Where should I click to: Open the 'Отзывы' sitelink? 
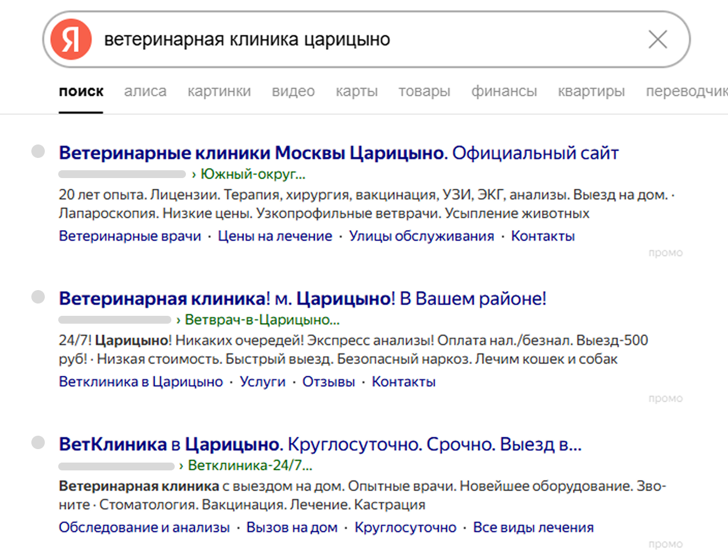329,382
